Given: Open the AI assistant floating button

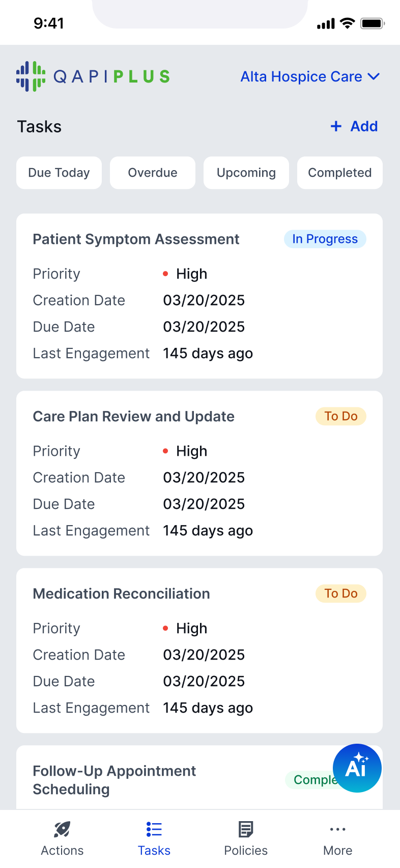Looking at the screenshot, I should (x=357, y=768).
